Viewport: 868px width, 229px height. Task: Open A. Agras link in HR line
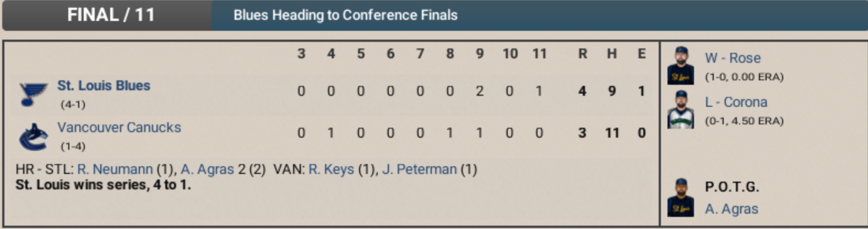[207, 170]
